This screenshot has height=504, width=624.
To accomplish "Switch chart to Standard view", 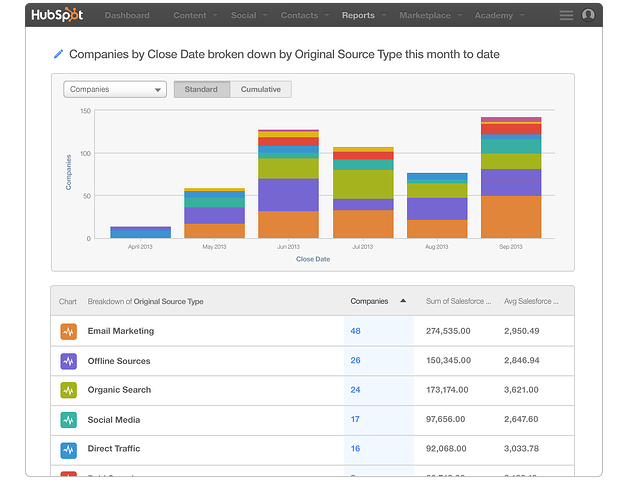I will [x=201, y=89].
